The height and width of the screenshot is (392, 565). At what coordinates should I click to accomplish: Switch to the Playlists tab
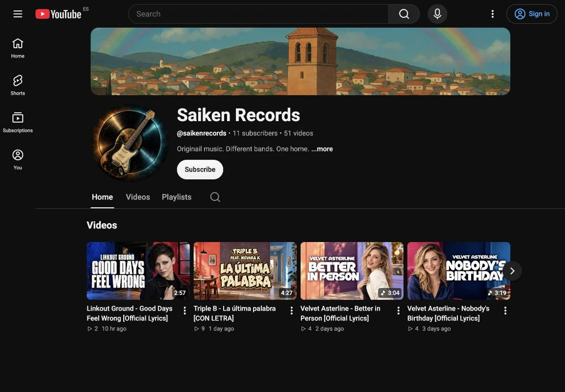177,197
